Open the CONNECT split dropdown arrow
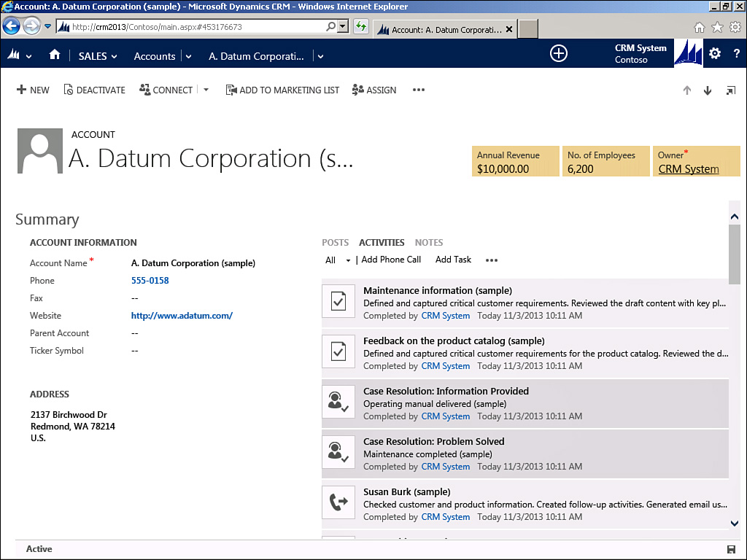The height and width of the screenshot is (560, 747). pos(206,90)
